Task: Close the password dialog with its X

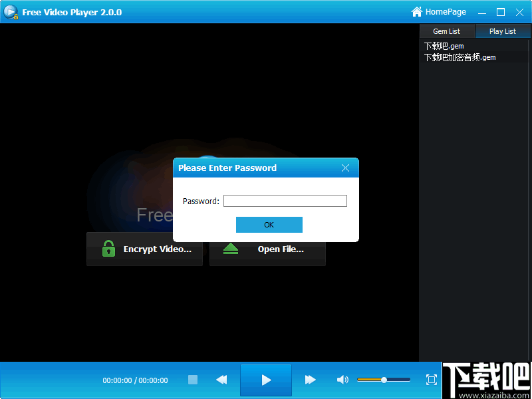Action: point(345,168)
